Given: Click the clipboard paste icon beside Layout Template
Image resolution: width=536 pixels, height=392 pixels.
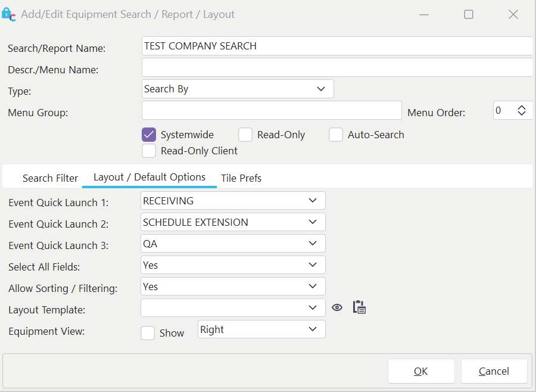Looking at the screenshot, I should [359, 307].
